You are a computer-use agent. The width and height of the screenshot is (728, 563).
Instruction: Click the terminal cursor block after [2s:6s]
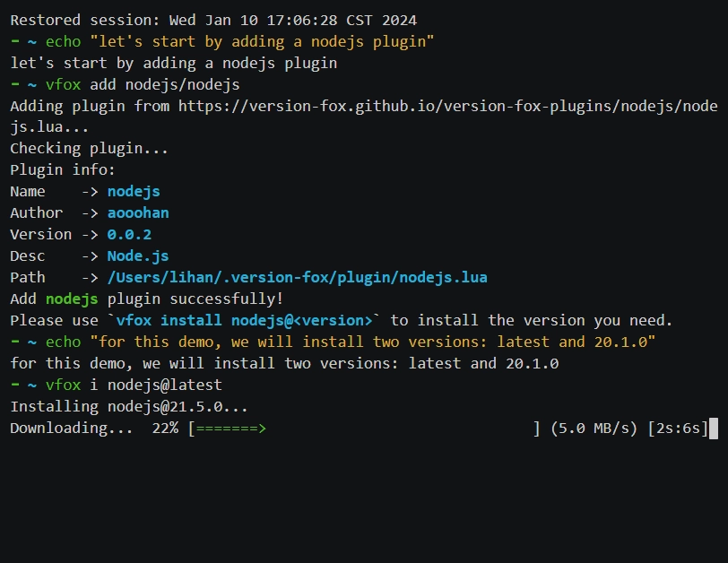[714, 429]
